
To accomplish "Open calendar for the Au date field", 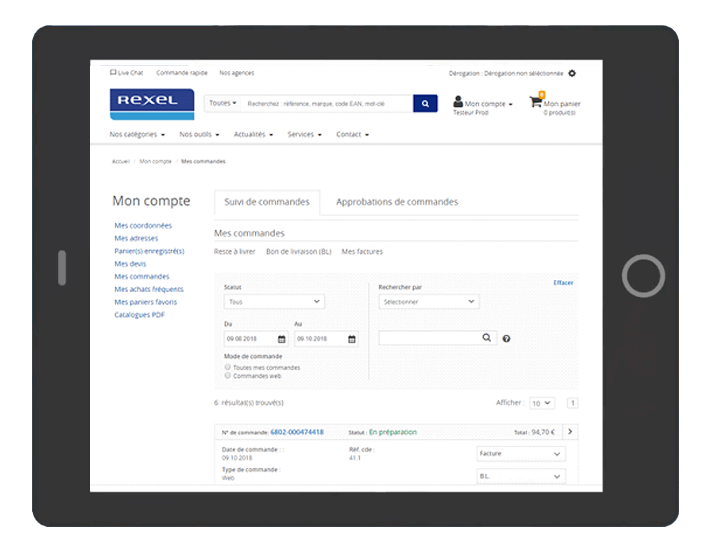I will tap(351, 339).
